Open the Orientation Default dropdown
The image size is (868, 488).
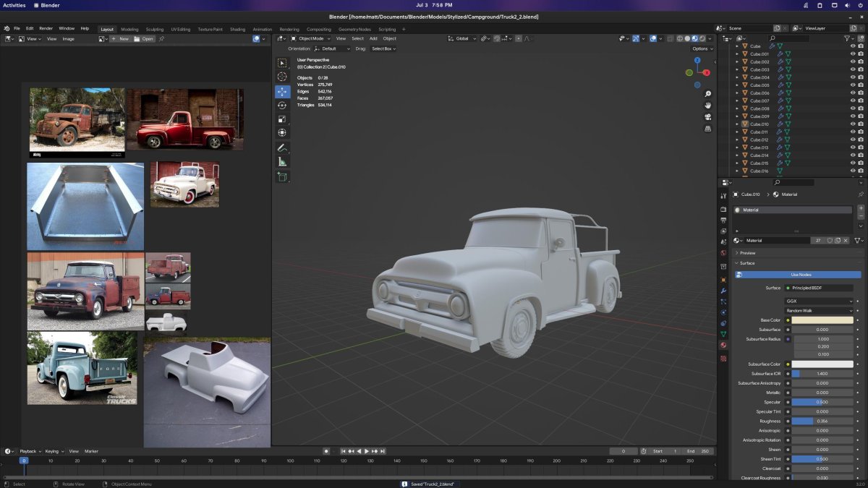tap(332, 48)
